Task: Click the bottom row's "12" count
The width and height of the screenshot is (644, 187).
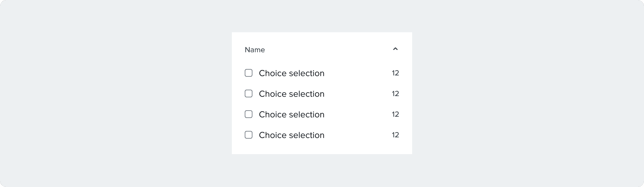Action: pos(395,135)
